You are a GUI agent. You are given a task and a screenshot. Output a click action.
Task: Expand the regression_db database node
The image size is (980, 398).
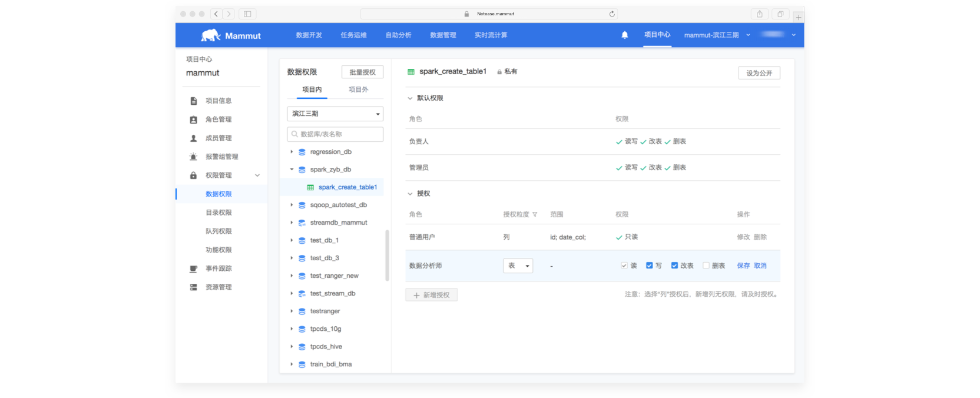292,152
